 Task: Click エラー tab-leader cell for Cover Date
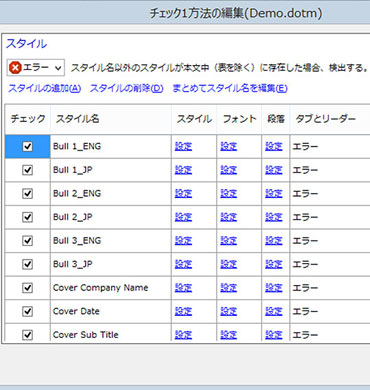click(330, 311)
